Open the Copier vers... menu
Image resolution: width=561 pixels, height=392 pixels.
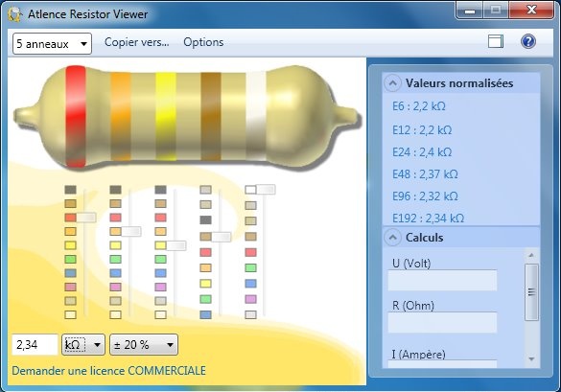click(137, 42)
